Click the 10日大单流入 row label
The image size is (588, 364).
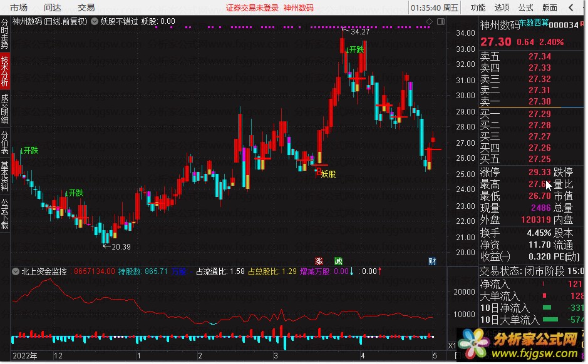click(x=510, y=320)
